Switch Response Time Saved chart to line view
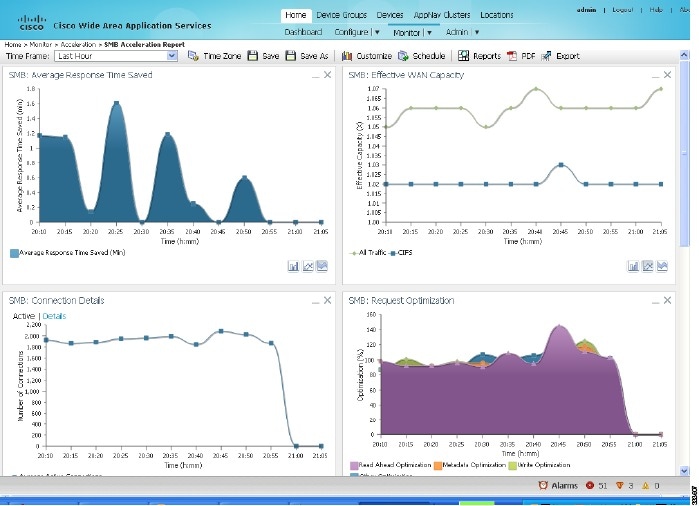 coord(308,266)
